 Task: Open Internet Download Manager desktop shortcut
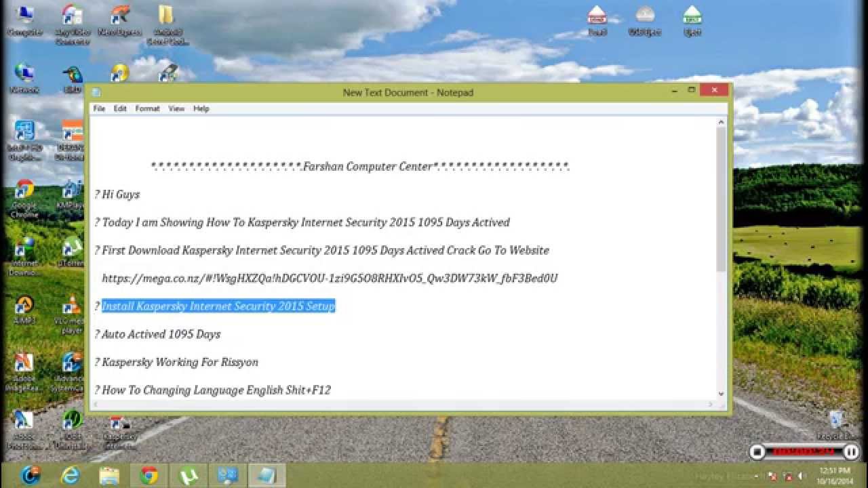24,256
